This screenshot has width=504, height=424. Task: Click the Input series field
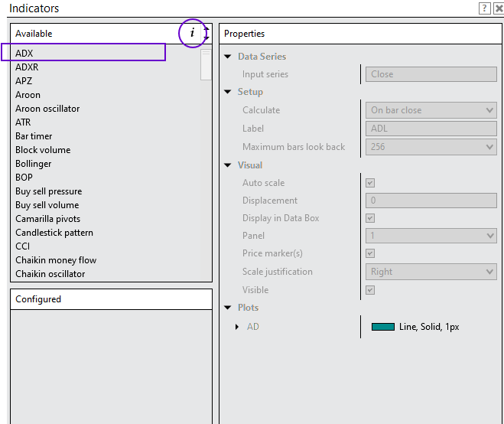pos(431,74)
